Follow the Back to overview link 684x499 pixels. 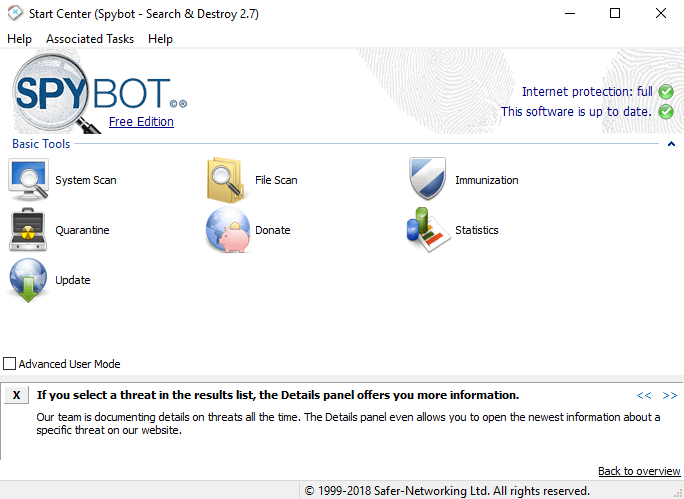pyautogui.click(x=639, y=471)
